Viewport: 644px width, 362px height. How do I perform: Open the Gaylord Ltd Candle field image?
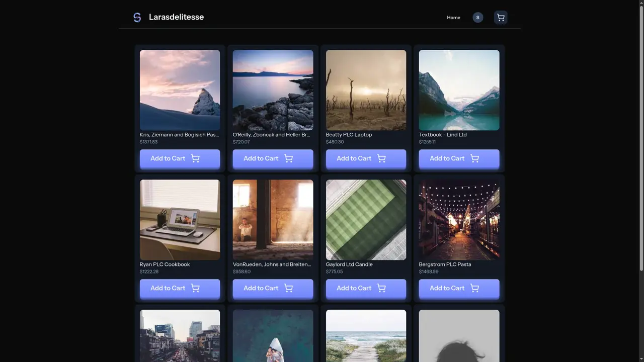[x=366, y=220]
